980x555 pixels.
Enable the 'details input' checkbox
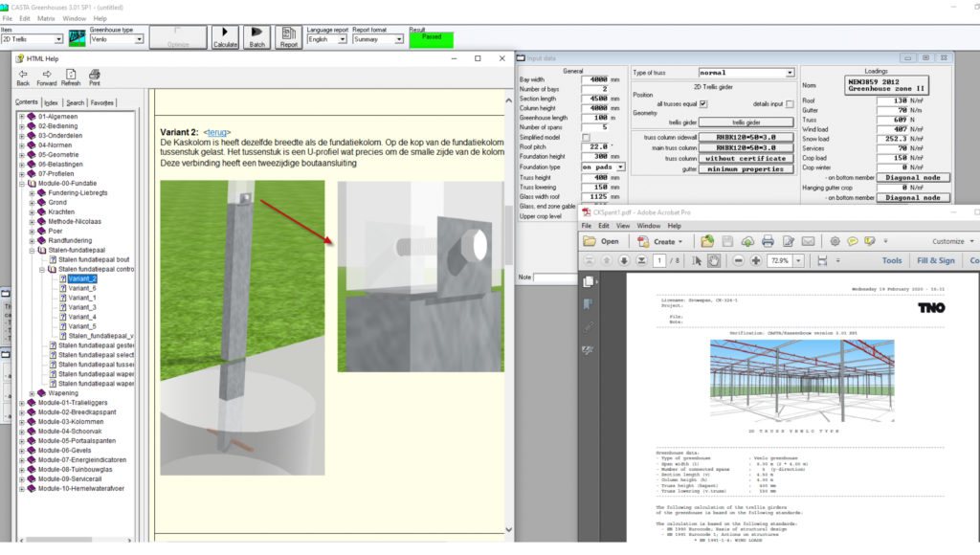[790, 103]
